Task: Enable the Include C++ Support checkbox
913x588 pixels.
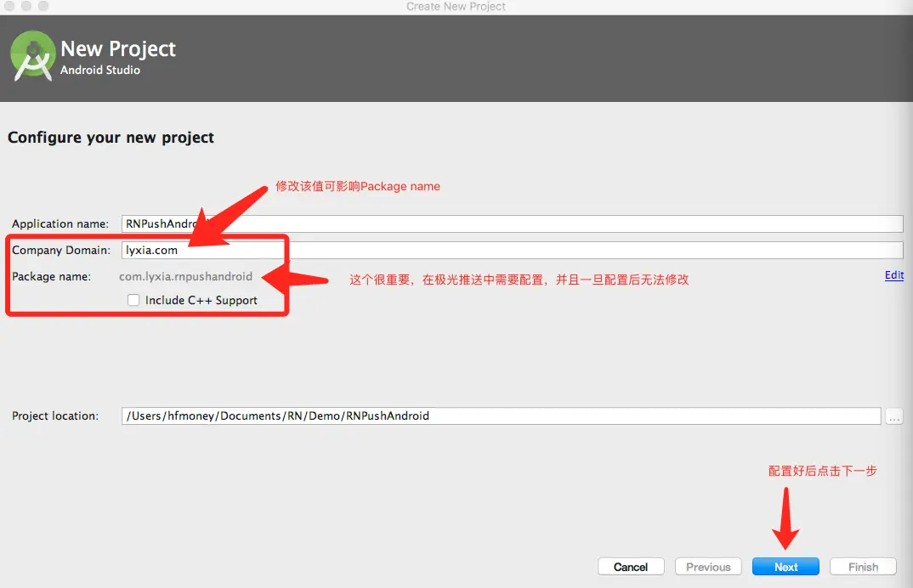Action: tap(133, 300)
